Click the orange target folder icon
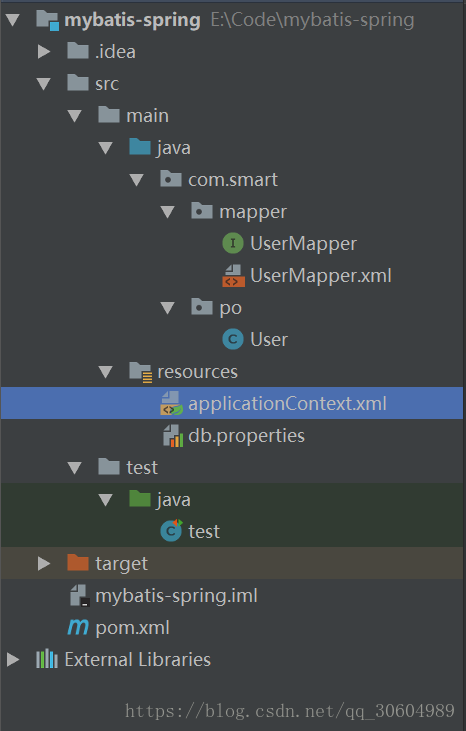Image resolution: width=466 pixels, height=731 pixels. [78, 563]
